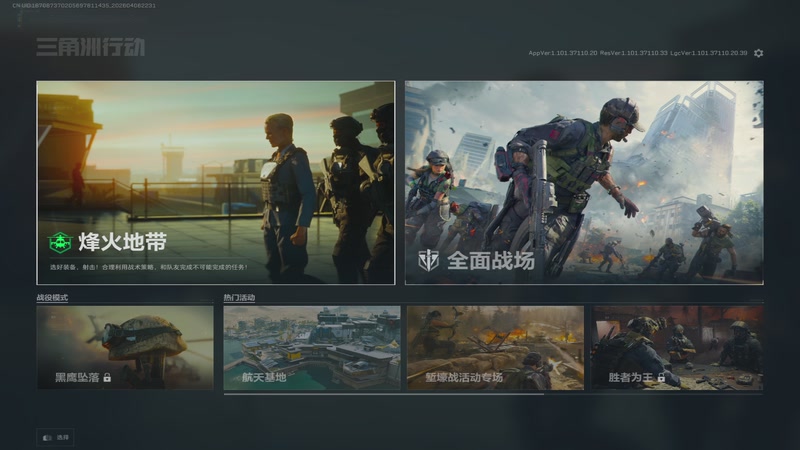Image resolution: width=800 pixels, height=450 pixels.
Task: Click the shield emblem beside 全面战场
Action: 429,261
